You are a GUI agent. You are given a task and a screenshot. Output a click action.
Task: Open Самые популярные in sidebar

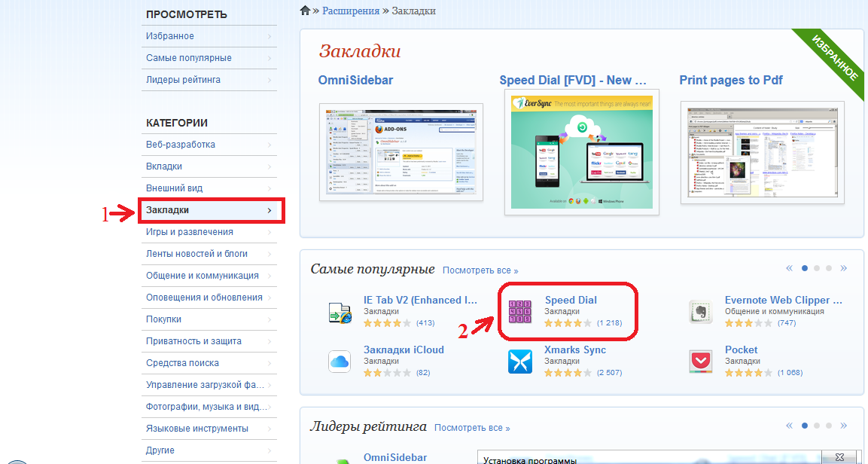coord(209,58)
